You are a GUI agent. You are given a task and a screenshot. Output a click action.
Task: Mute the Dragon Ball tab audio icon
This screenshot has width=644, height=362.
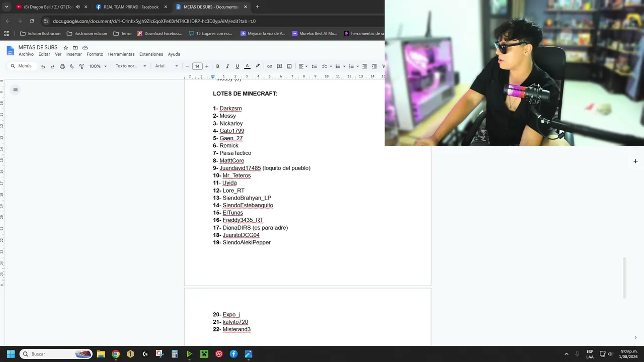point(77,7)
